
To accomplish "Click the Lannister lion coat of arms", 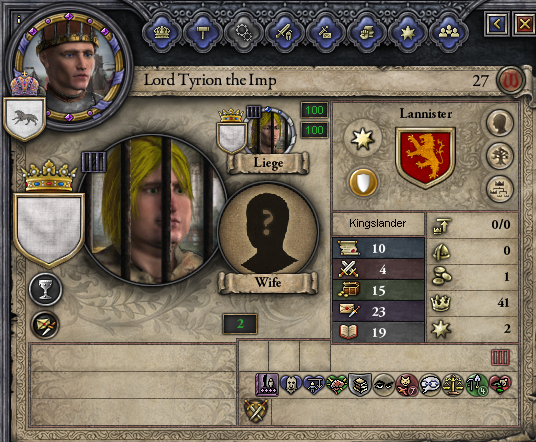I will (x=425, y=158).
